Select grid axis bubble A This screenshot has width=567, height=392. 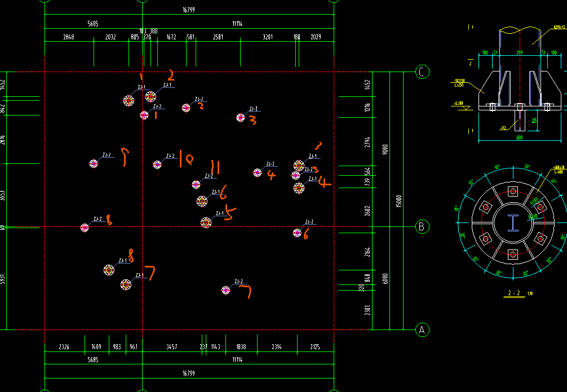pos(422,329)
